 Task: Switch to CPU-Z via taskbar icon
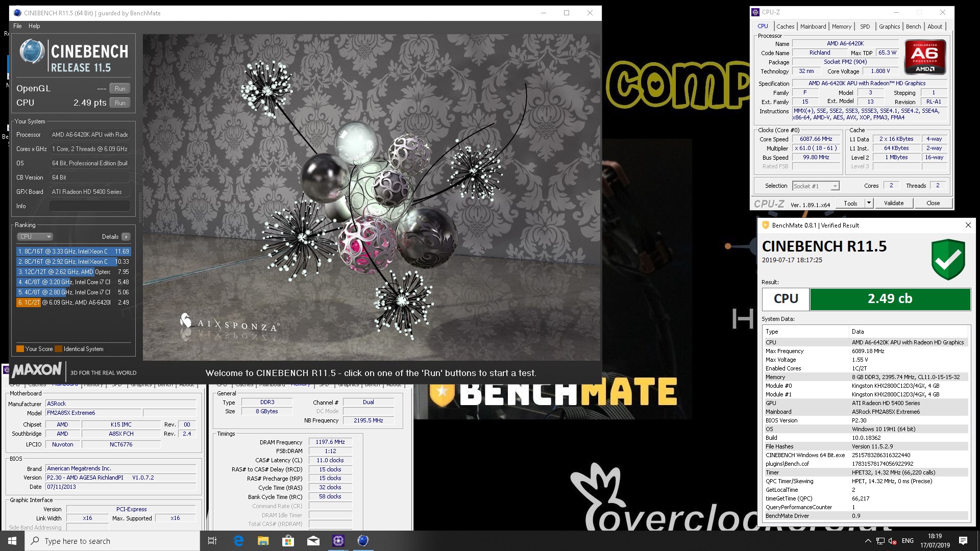pos(338,541)
